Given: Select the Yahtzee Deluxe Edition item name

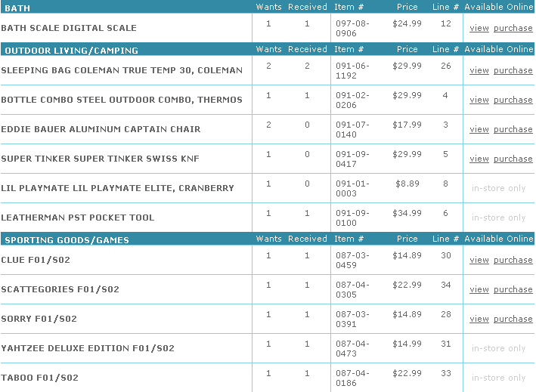Looking at the screenshot, I should click(88, 349).
